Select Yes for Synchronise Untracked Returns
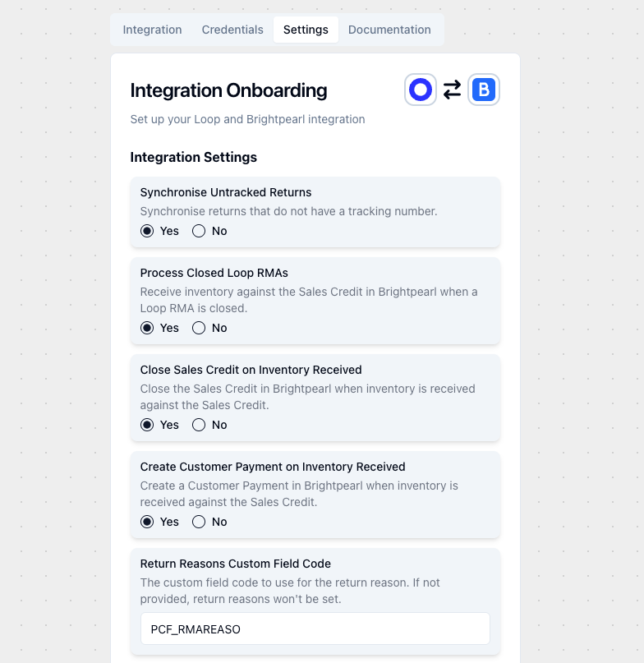Image resolution: width=644 pixels, height=663 pixels. [147, 231]
